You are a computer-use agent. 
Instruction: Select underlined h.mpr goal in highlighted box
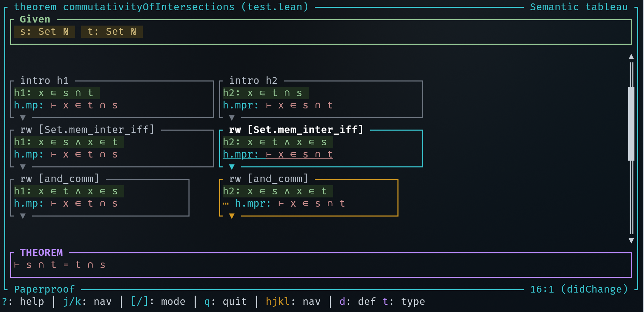point(278,154)
